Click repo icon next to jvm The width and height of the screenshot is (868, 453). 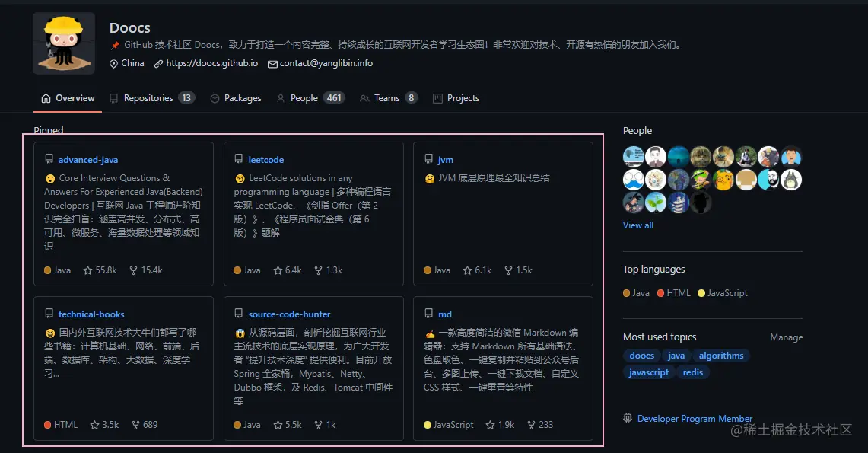(x=428, y=159)
